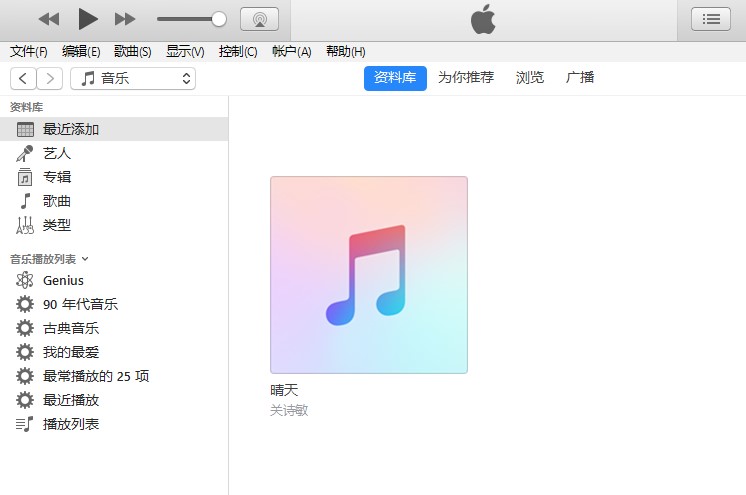Switch to the 为你推荐 tab
746x495 pixels.
pos(466,78)
